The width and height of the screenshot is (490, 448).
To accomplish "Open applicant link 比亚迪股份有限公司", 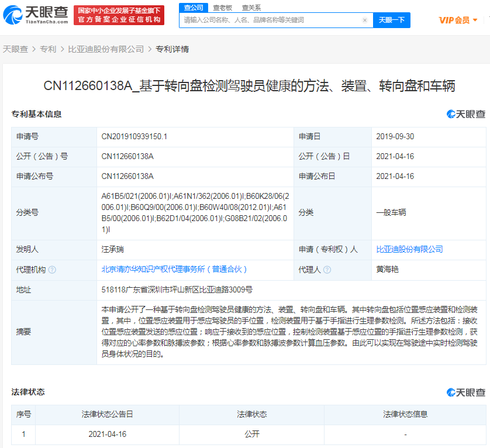I will (x=409, y=249).
